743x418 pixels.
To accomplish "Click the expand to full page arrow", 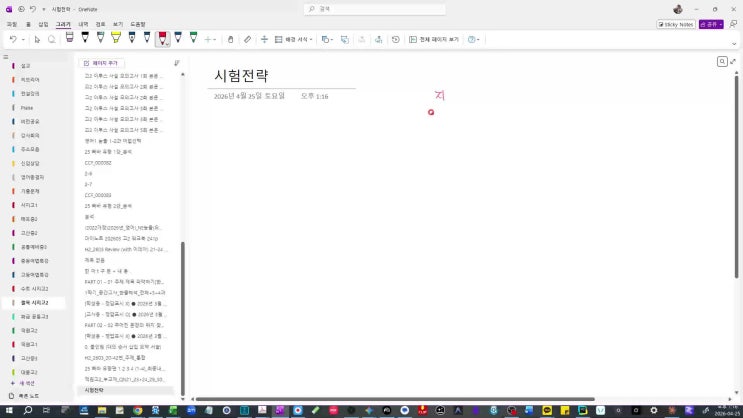I will tap(734, 62).
